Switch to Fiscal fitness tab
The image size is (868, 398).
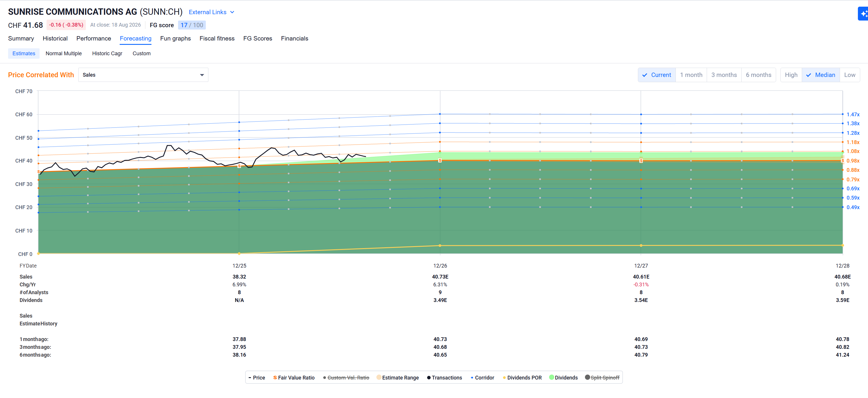tap(217, 38)
